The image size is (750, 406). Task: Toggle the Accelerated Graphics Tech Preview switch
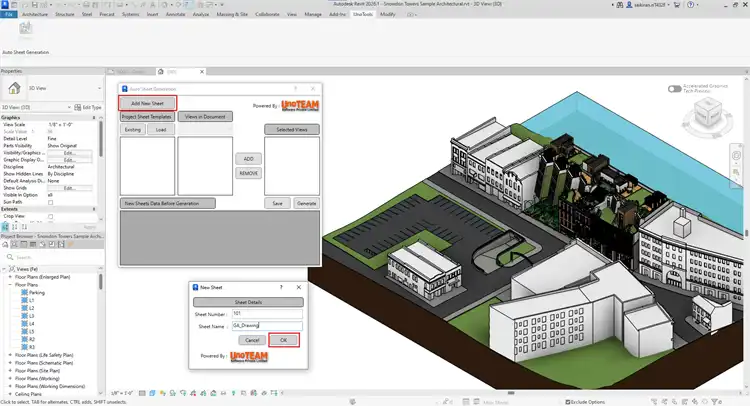pyautogui.click(x=674, y=89)
